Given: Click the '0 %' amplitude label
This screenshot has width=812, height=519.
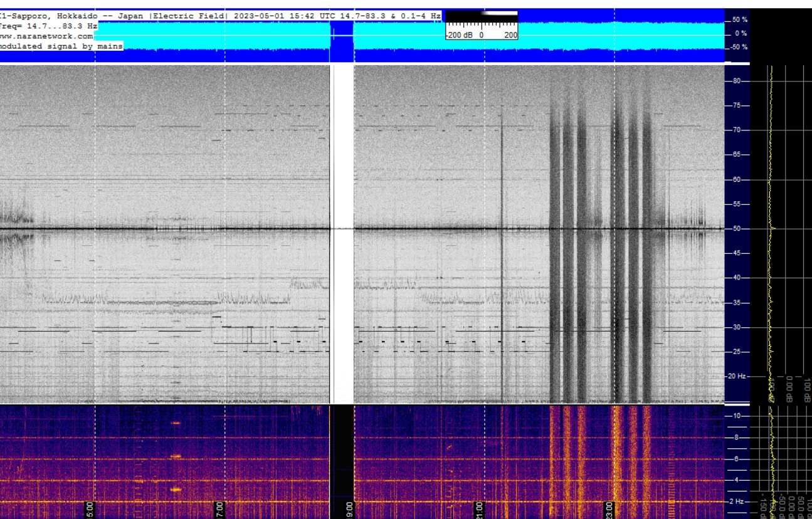Looking at the screenshot, I should click(741, 34).
